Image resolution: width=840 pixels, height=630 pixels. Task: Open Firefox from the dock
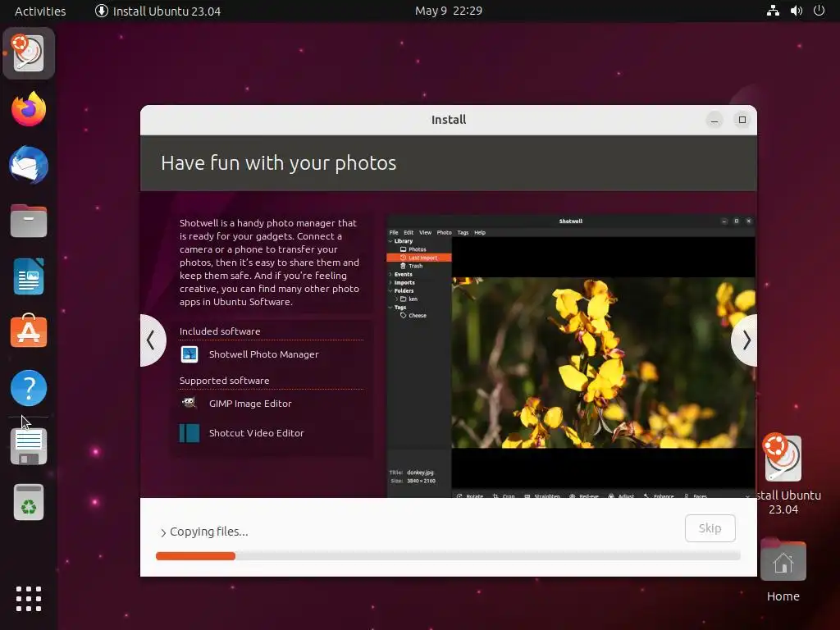point(29,109)
